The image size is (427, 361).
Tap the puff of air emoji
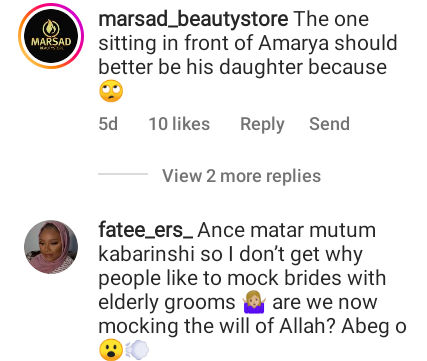(137, 350)
